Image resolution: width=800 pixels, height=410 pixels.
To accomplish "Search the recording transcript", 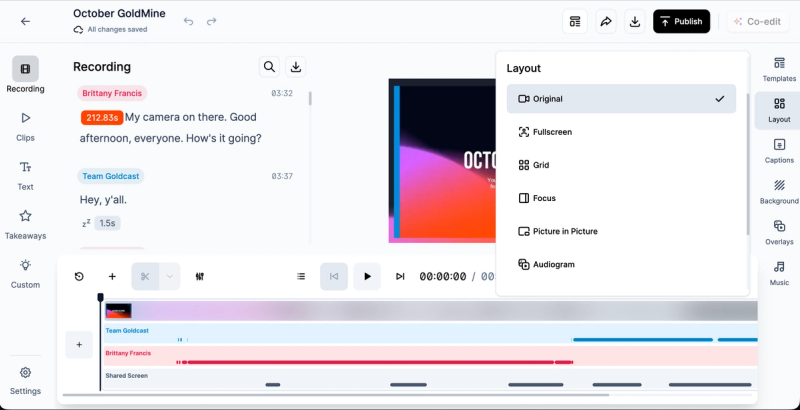I will point(269,67).
